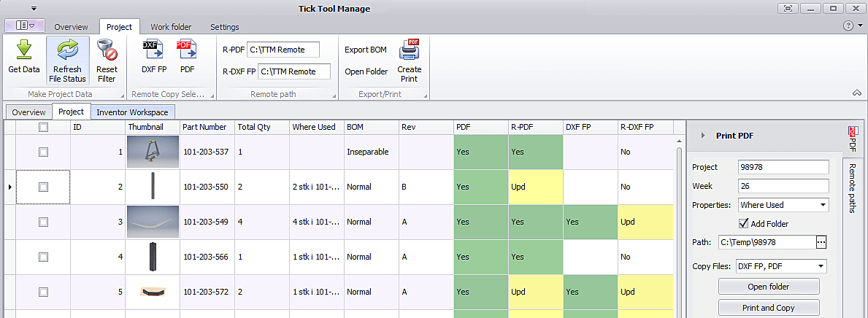
Task: Click the Inseparable BOM cell
Action: [x=371, y=152]
